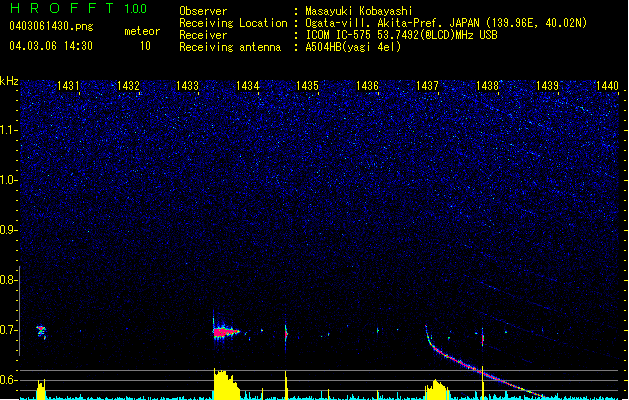Click the 'Receiving Location' field label
The height and width of the screenshot is (400, 629).
(x=233, y=23)
